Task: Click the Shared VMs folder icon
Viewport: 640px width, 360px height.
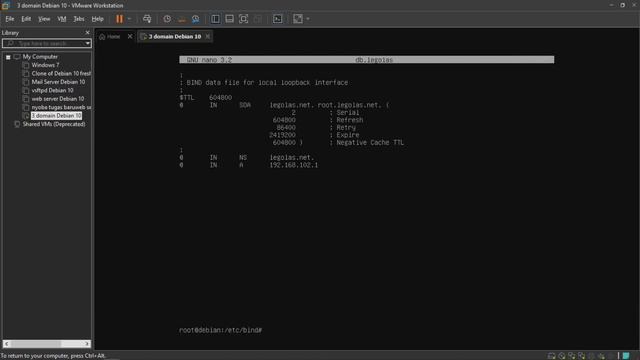Action: point(17,124)
